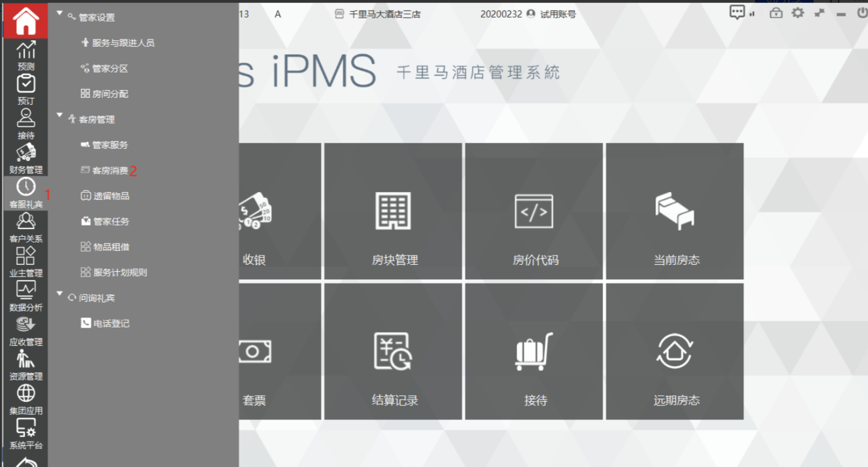
Task: Click the red home icon
Action: (x=26, y=20)
